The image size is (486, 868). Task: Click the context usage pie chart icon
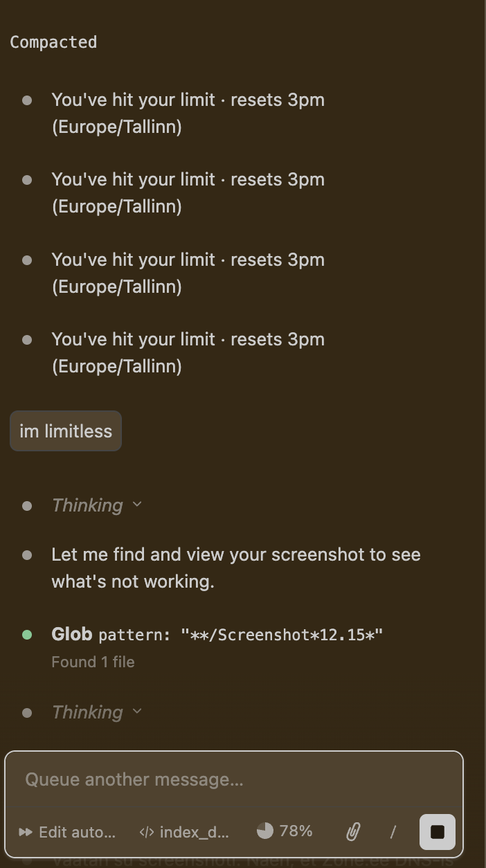(265, 831)
